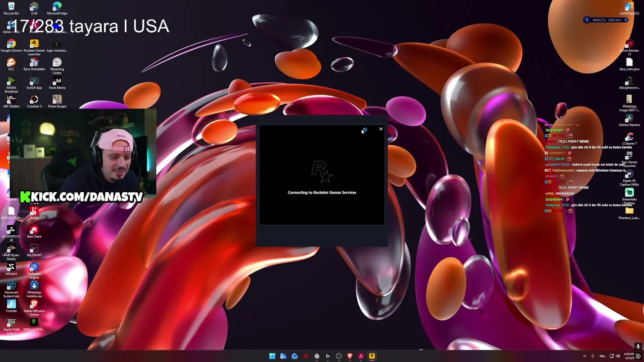Launch ARC Raiders from desktop
Image resolution: width=644 pixels, height=362 pixels.
[11, 102]
